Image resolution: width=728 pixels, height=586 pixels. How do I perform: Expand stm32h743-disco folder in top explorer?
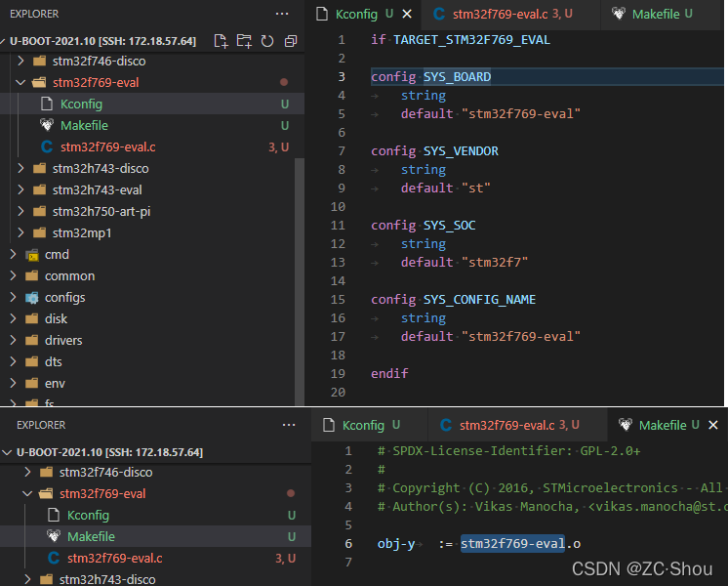[x=20, y=168]
